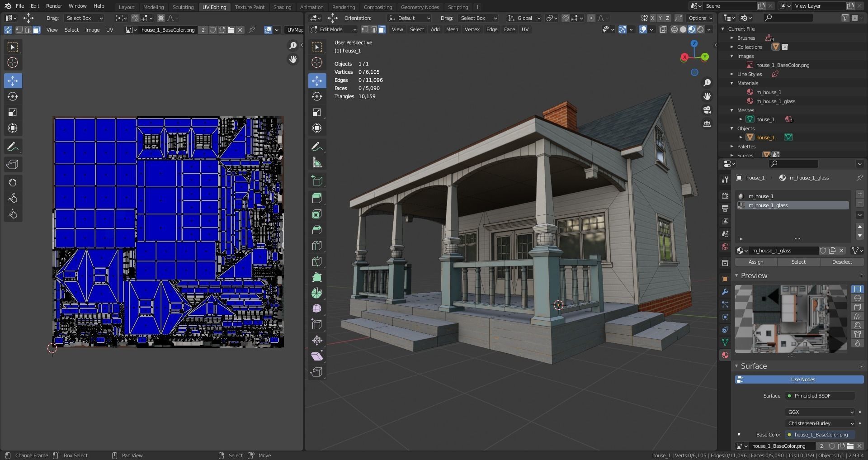The width and height of the screenshot is (868, 460).
Task: Open the Material properties tab
Action: pyautogui.click(x=725, y=355)
